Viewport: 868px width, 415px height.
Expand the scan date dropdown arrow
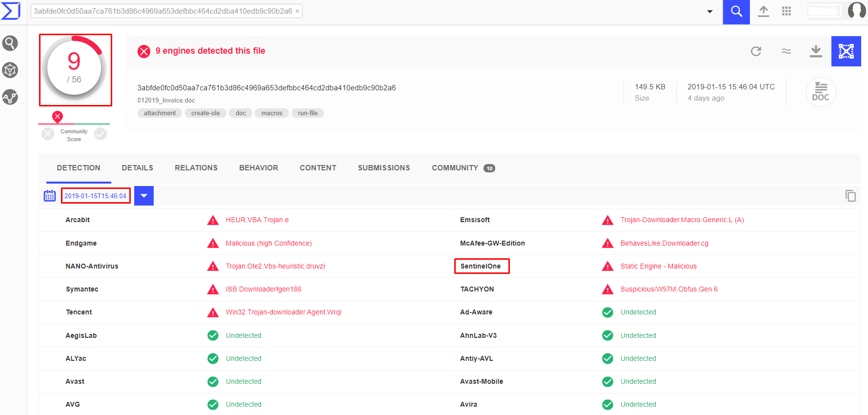[x=144, y=196]
